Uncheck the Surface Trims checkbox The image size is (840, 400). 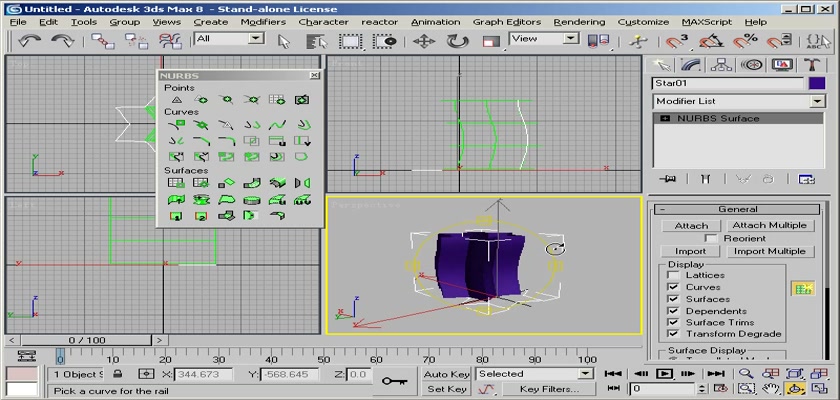click(673, 322)
